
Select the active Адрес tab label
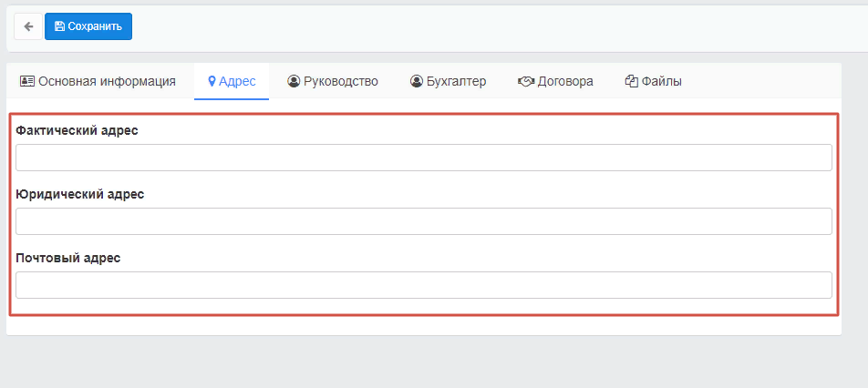point(237,81)
